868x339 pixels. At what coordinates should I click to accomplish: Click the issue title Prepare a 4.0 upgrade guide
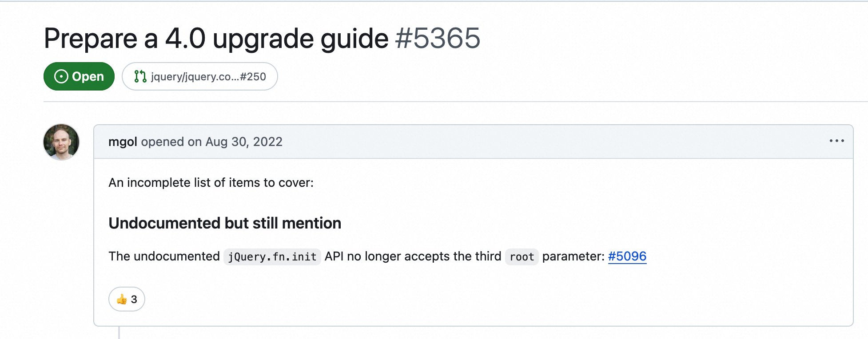pyautogui.click(x=216, y=39)
